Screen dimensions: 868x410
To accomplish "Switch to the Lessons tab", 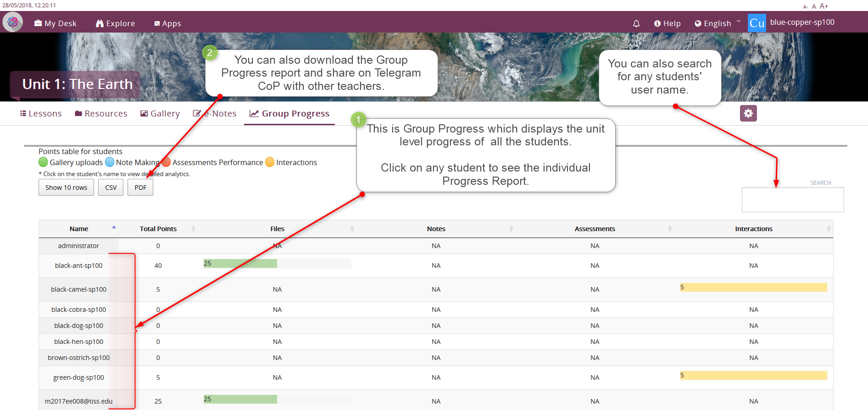I will (41, 114).
